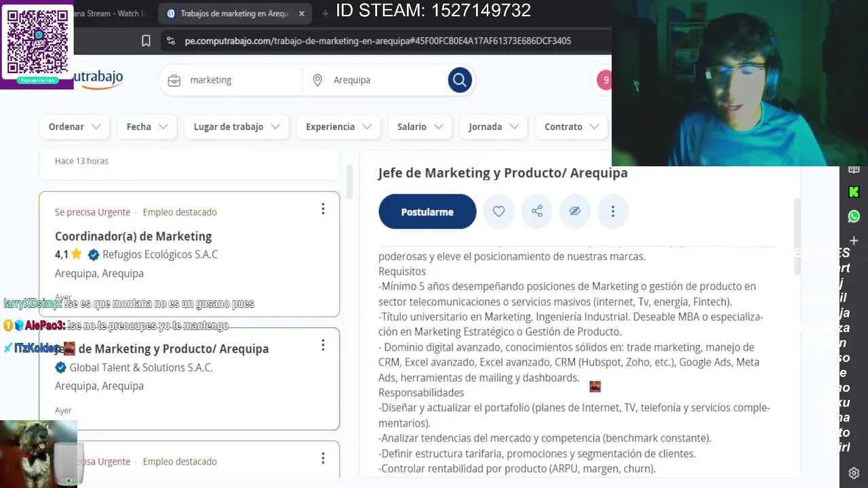This screenshot has width=868, height=488.
Task: Open the Coordinador(a) de Marketing job title
Action: tap(134, 237)
